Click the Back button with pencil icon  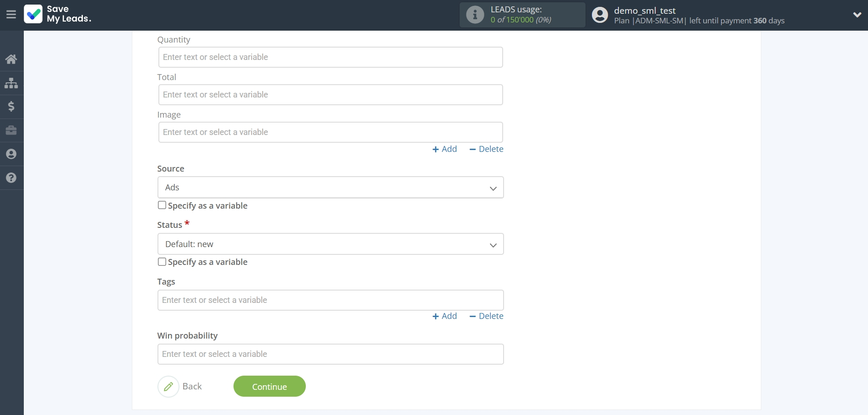click(x=180, y=387)
